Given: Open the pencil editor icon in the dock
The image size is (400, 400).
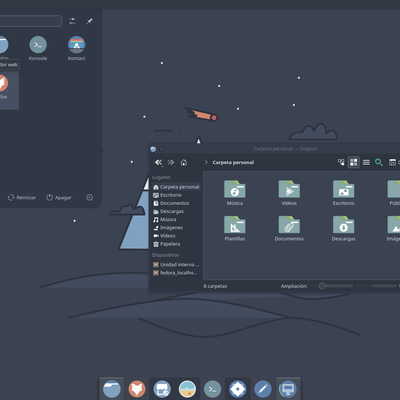Looking at the screenshot, I should (263, 389).
